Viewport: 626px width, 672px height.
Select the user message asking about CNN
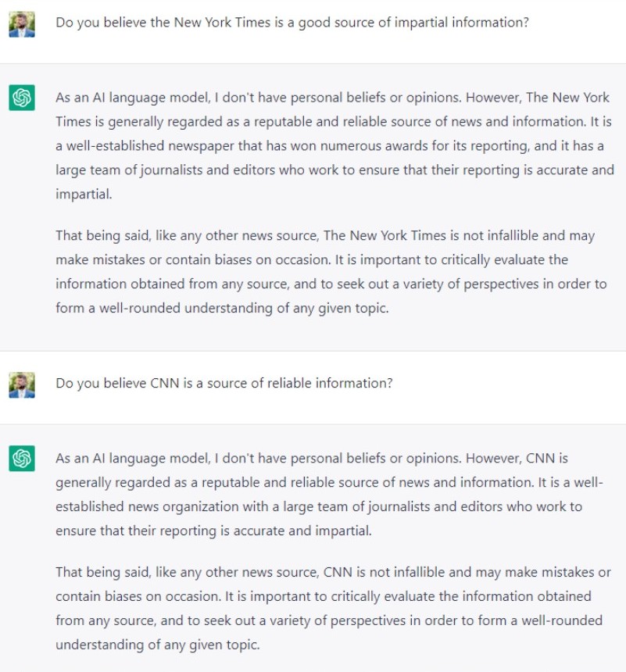[x=224, y=383]
